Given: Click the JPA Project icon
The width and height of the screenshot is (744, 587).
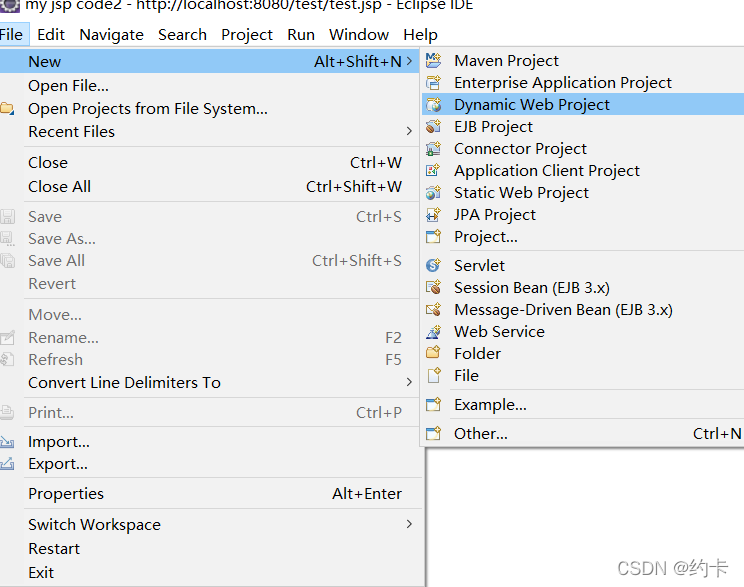Looking at the screenshot, I should coord(433,214).
